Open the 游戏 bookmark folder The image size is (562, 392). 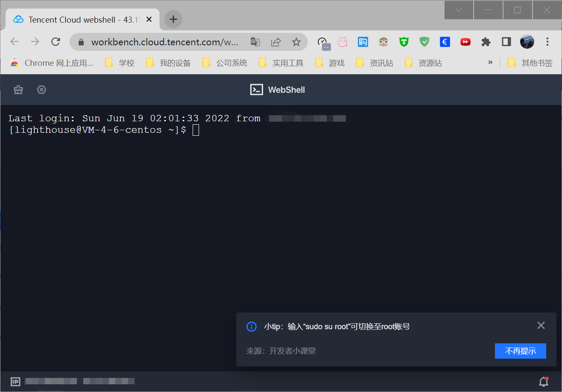(x=330, y=63)
